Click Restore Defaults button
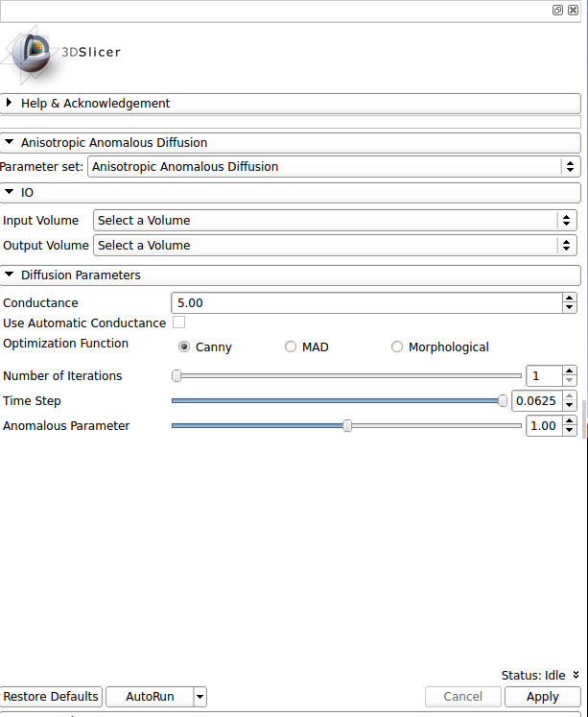Image resolution: width=588 pixels, height=717 pixels. [51, 697]
